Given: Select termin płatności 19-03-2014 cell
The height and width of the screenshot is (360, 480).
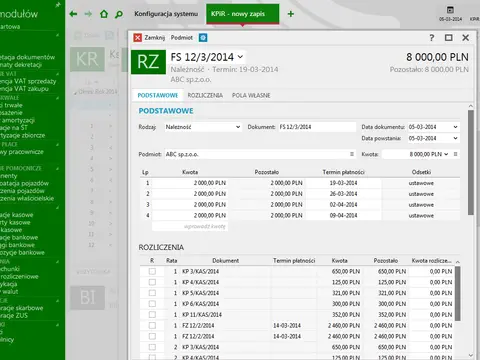Looking at the screenshot, I should pyautogui.click(x=343, y=183).
